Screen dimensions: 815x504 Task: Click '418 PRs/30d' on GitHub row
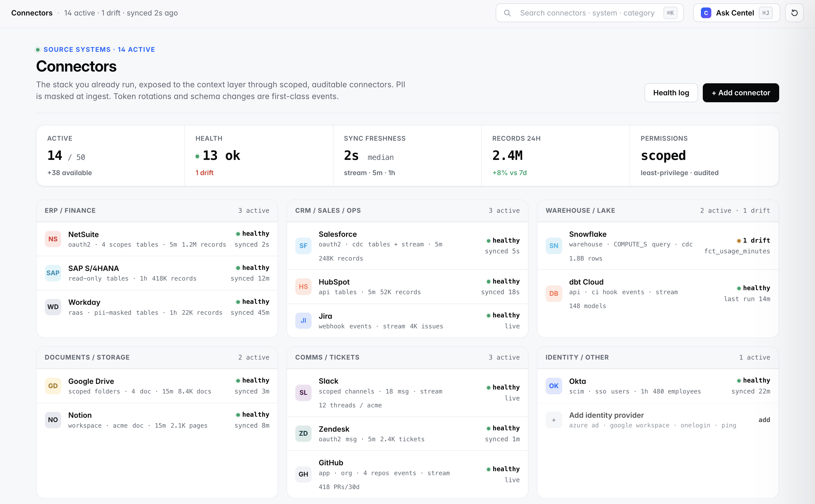[339, 487]
